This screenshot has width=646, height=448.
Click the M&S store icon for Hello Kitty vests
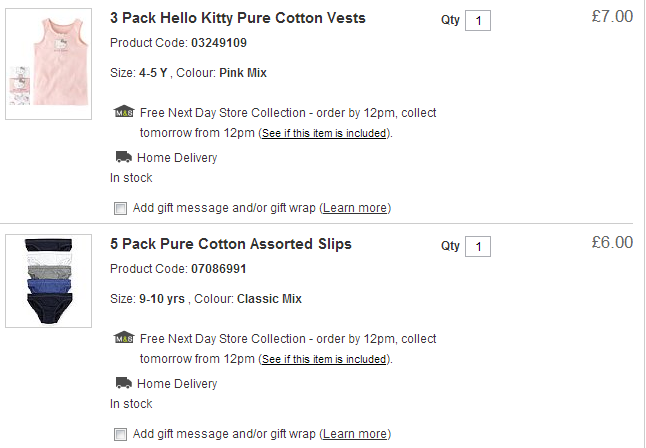pos(124,112)
